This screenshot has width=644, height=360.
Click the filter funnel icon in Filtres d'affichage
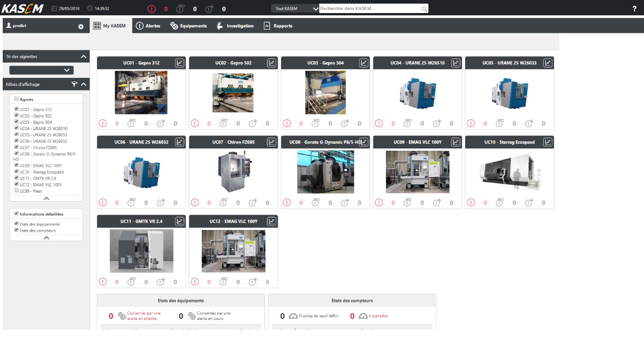(75, 84)
